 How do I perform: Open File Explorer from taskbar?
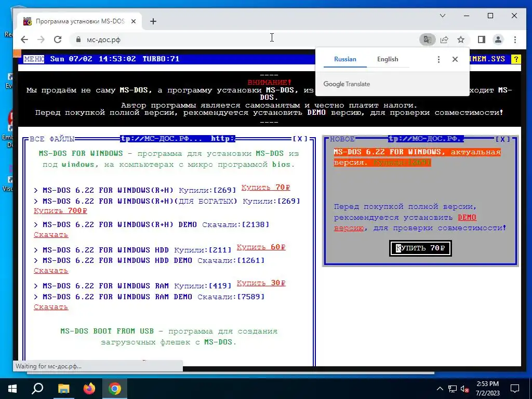coord(63,389)
